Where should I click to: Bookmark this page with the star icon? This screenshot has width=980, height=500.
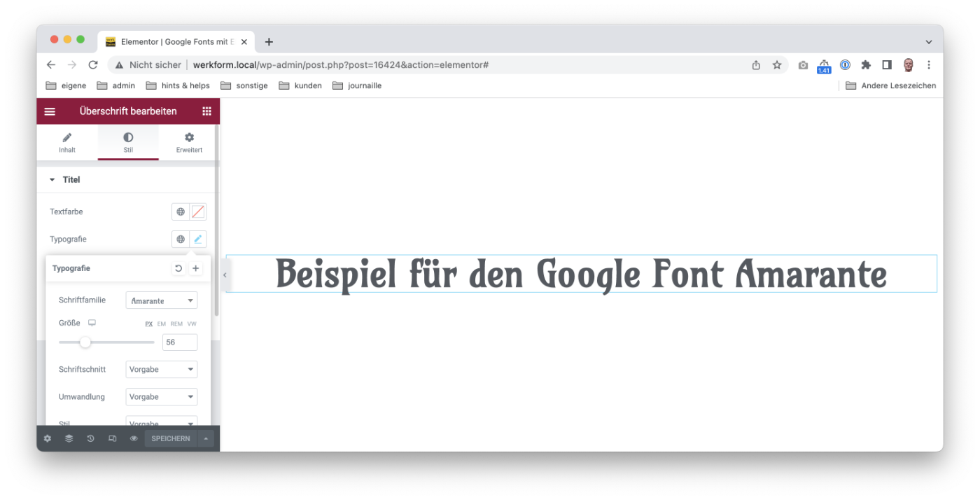pos(777,65)
